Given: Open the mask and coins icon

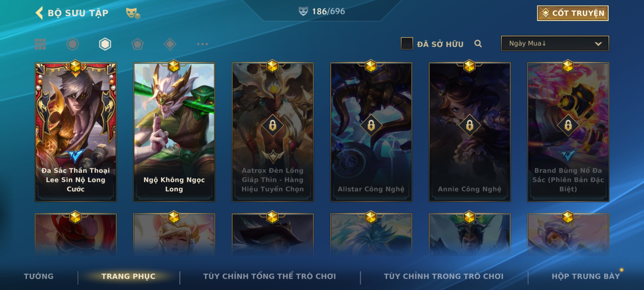Looking at the screenshot, I should 133,13.
